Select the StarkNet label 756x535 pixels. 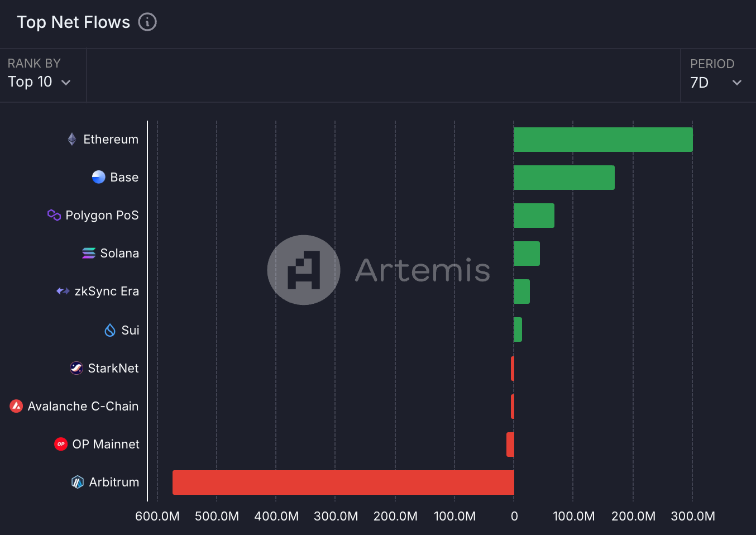[x=113, y=368]
